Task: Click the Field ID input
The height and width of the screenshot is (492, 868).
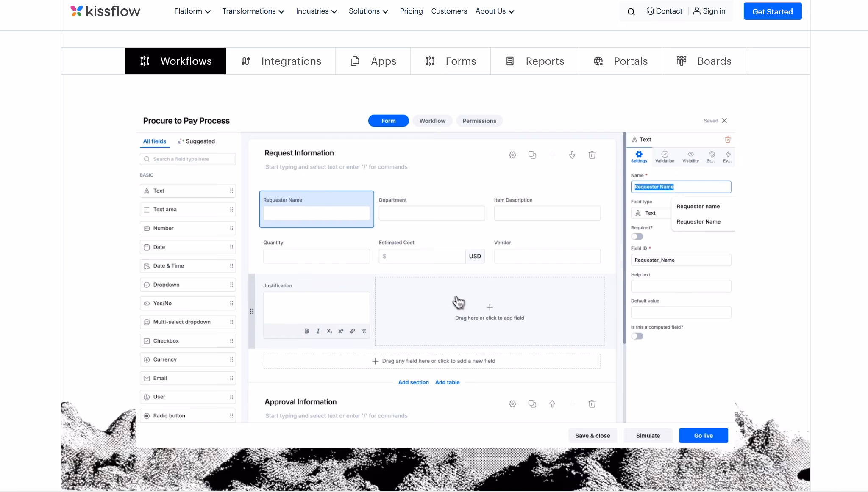Action: point(681,260)
